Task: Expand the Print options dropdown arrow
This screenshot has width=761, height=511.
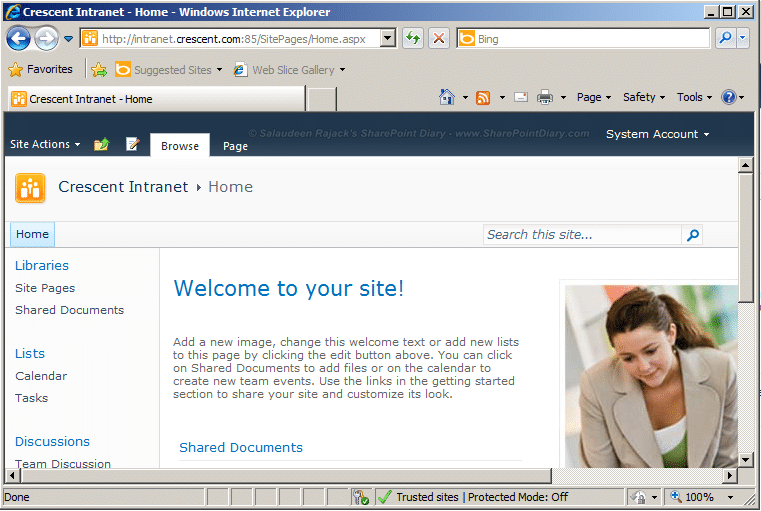Action: pos(563,98)
